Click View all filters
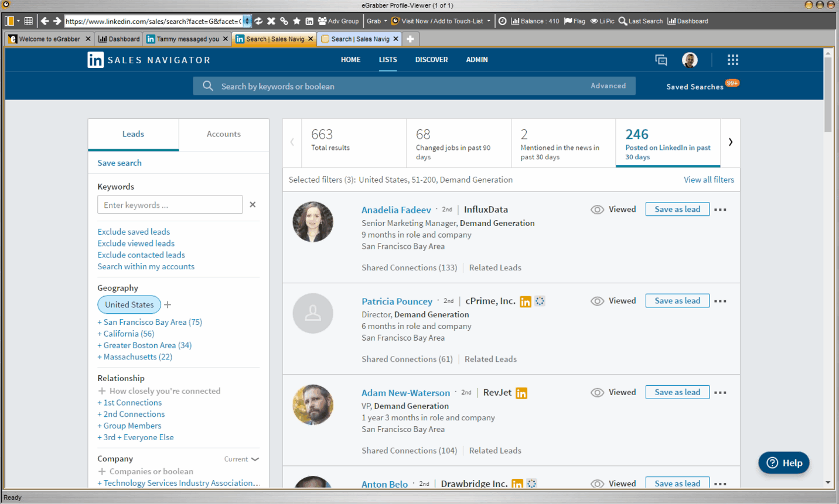This screenshot has height=504, width=839. tap(709, 180)
